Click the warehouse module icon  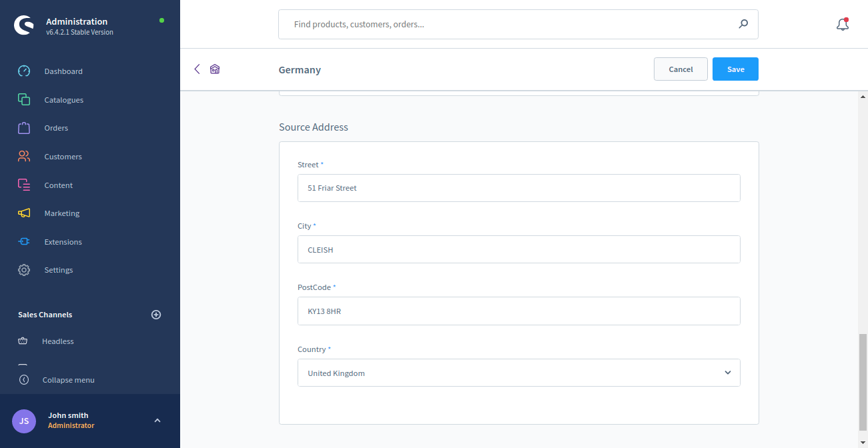[x=215, y=69]
